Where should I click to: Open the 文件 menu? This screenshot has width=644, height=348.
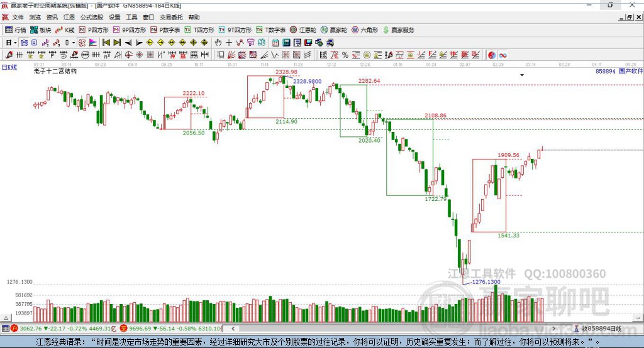[x=18, y=17]
